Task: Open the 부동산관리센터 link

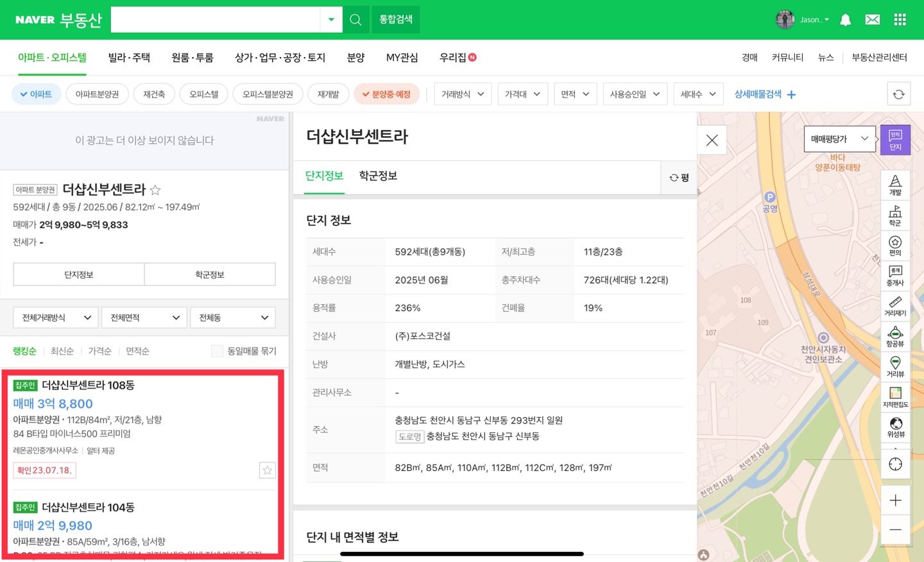Action: coord(879,58)
